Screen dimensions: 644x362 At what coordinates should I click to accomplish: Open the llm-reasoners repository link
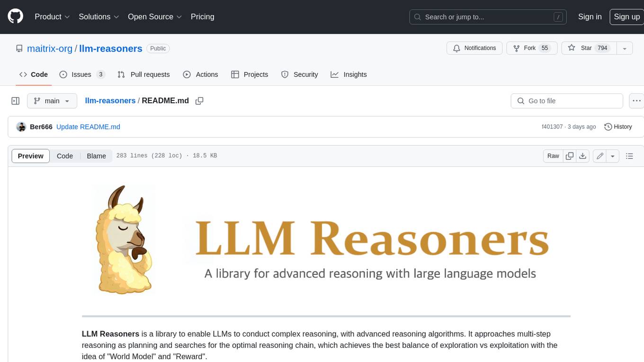point(111,48)
